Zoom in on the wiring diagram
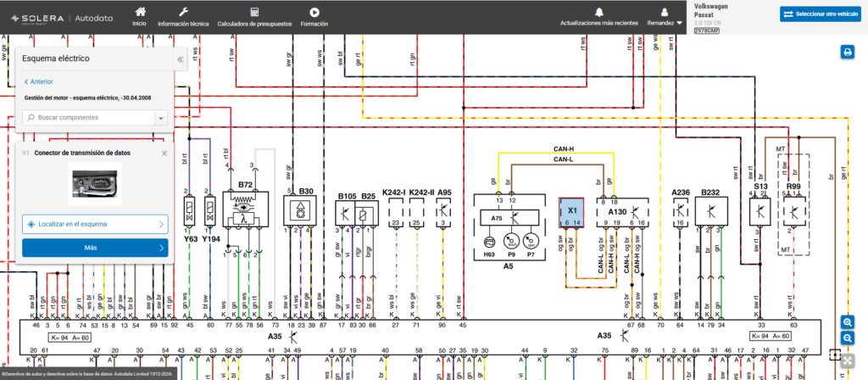The height and width of the screenshot is (380, 868). 847,321
